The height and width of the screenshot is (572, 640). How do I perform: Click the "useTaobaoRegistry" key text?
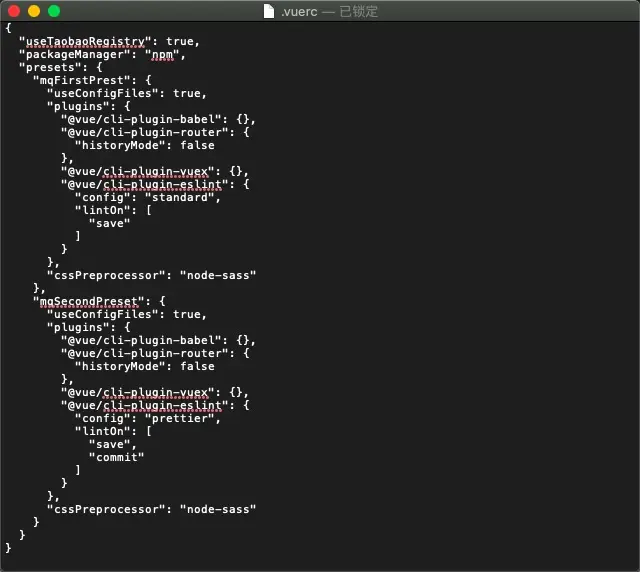coord(85,42)
